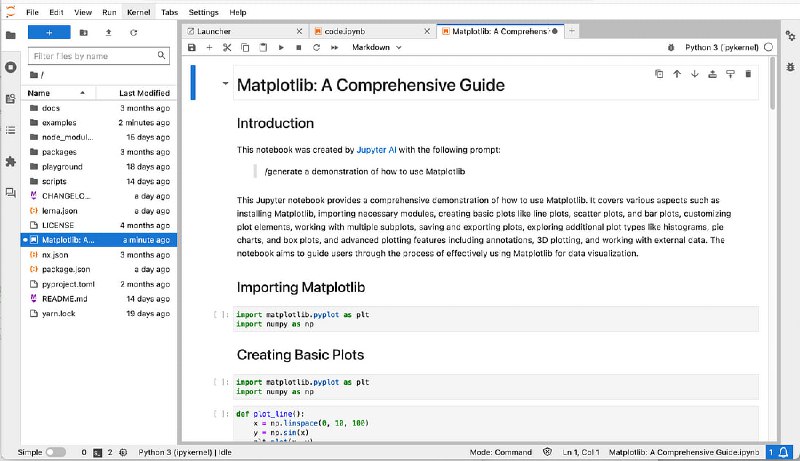Copy the selected cell
Screen dimensions: 800x461
tap(245, 47)
